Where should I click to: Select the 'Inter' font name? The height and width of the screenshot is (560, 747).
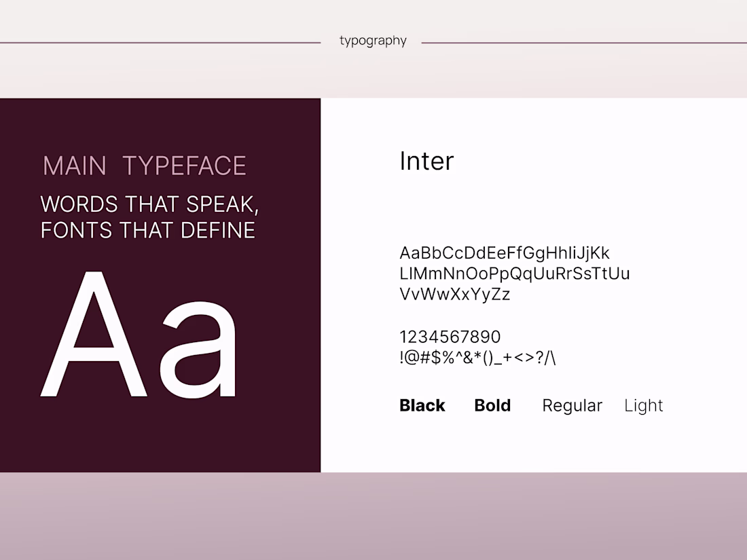coord(426,161)
